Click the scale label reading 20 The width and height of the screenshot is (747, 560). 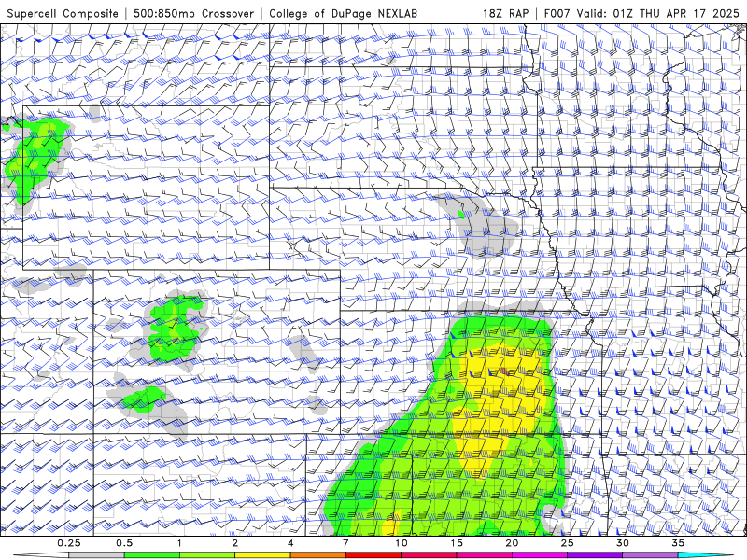pyautogui.click(x=512, y=543)
